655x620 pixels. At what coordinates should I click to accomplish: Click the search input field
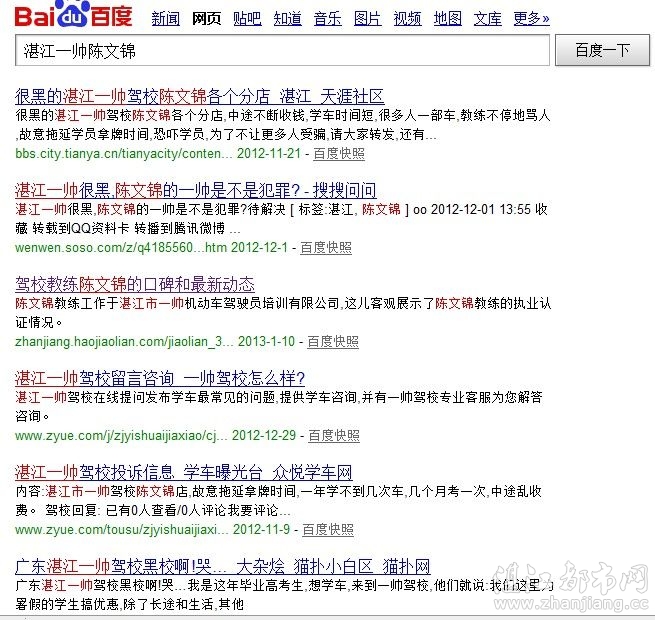pos(282,51)
